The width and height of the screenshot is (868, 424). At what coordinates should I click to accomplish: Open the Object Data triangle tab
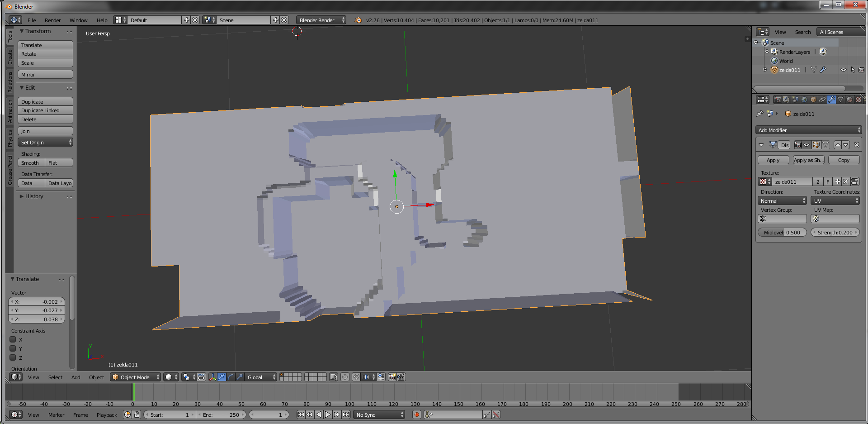840,100
